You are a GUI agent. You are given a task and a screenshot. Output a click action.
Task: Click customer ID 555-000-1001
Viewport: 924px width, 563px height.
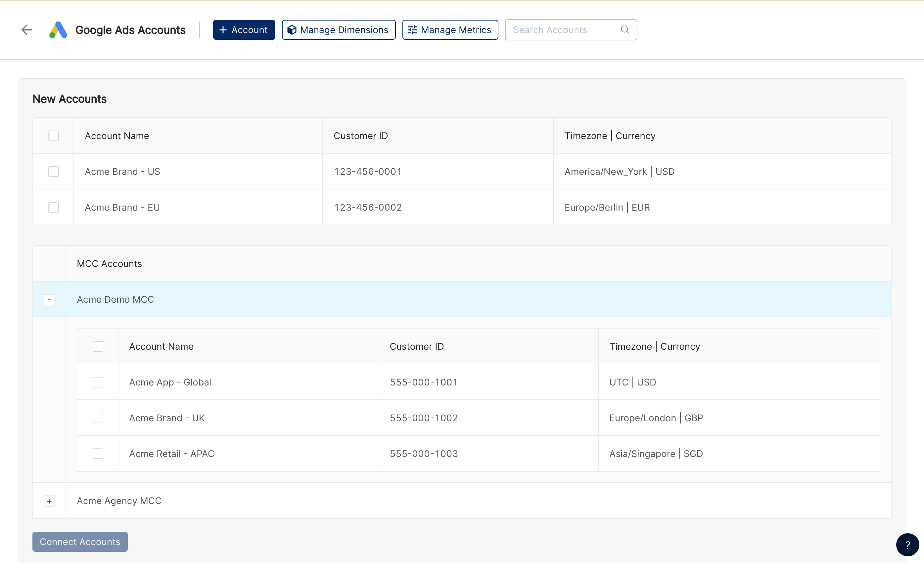(x=424, y=382)
